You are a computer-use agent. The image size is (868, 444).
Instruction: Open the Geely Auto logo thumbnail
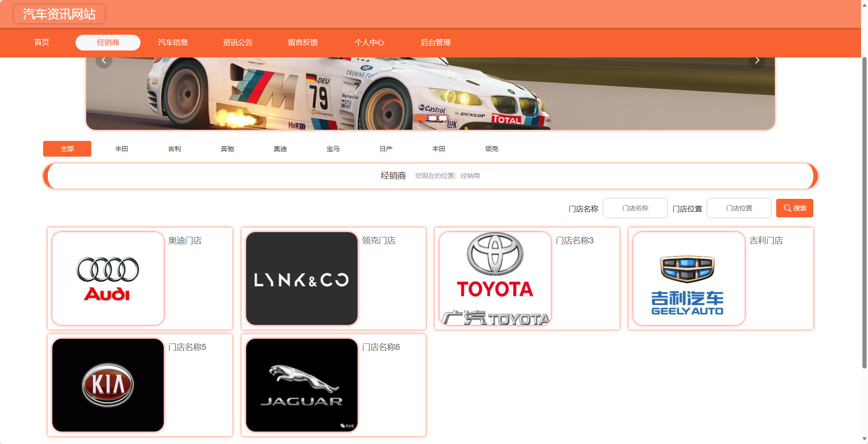689,279
